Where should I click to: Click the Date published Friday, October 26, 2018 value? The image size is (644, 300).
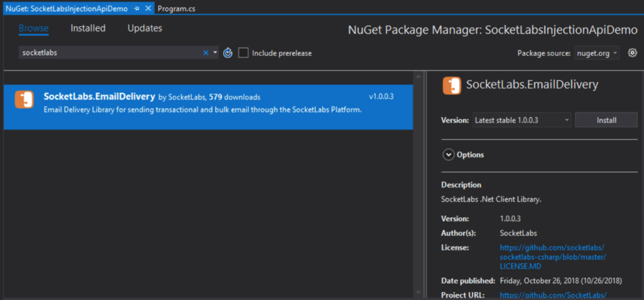coord(561,281)
